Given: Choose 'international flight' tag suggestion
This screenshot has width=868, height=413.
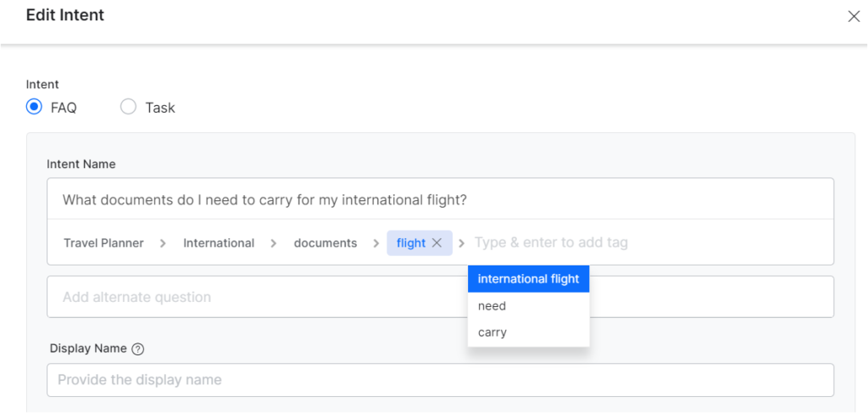Looking at the screenshot, I should coord(528,279).
